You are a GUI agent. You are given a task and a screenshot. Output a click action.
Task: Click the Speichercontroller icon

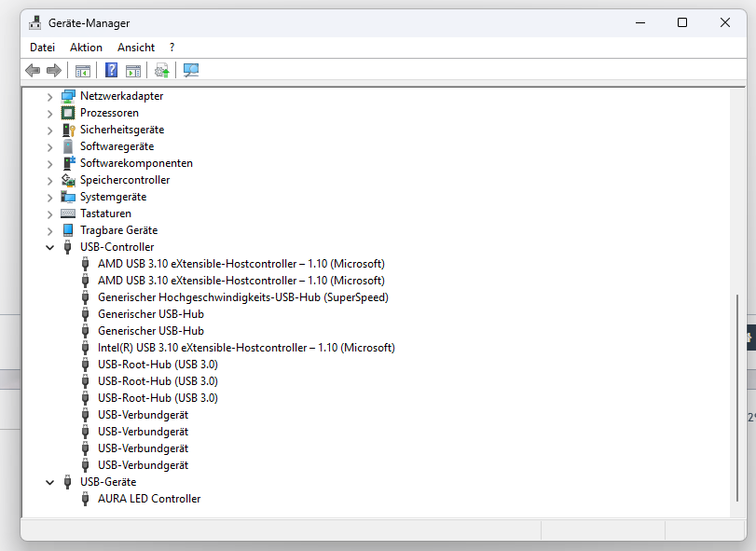[68, 180]
